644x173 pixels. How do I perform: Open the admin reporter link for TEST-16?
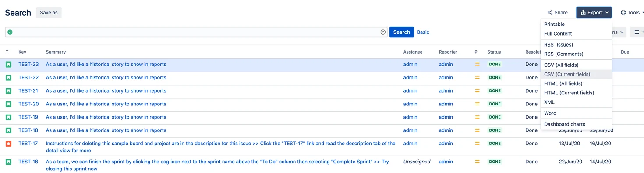tap(446, 162)
